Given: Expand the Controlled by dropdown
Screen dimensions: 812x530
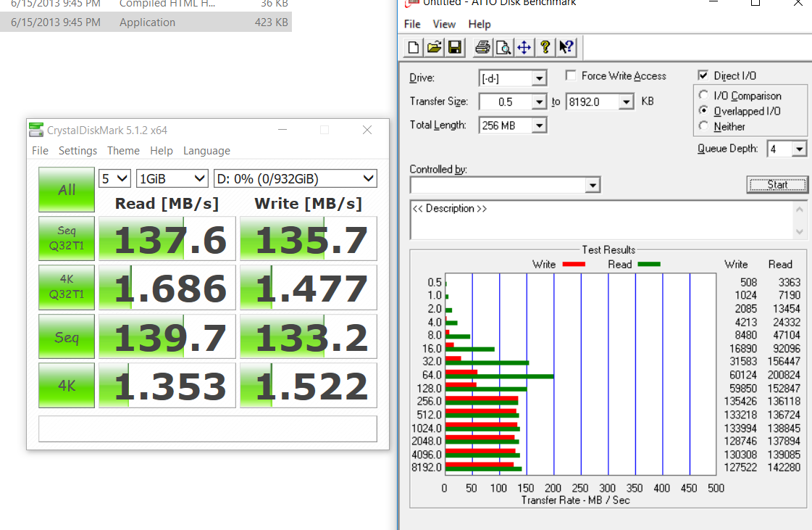Looking at the screenshot, I should click(x=593, y=185).
